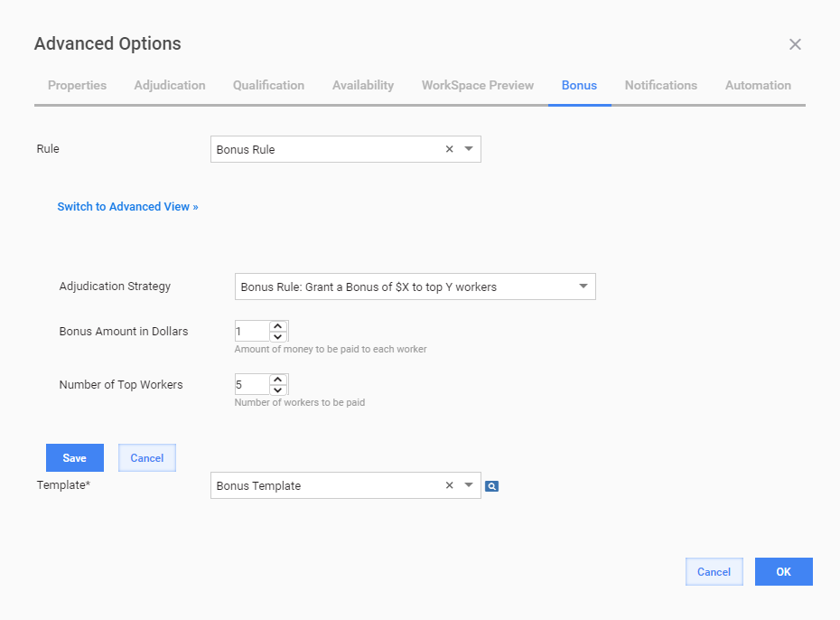The height and width of the screenshot is (620, 840).
Task: Click the 'Template*' label
Action: (63, 485)
